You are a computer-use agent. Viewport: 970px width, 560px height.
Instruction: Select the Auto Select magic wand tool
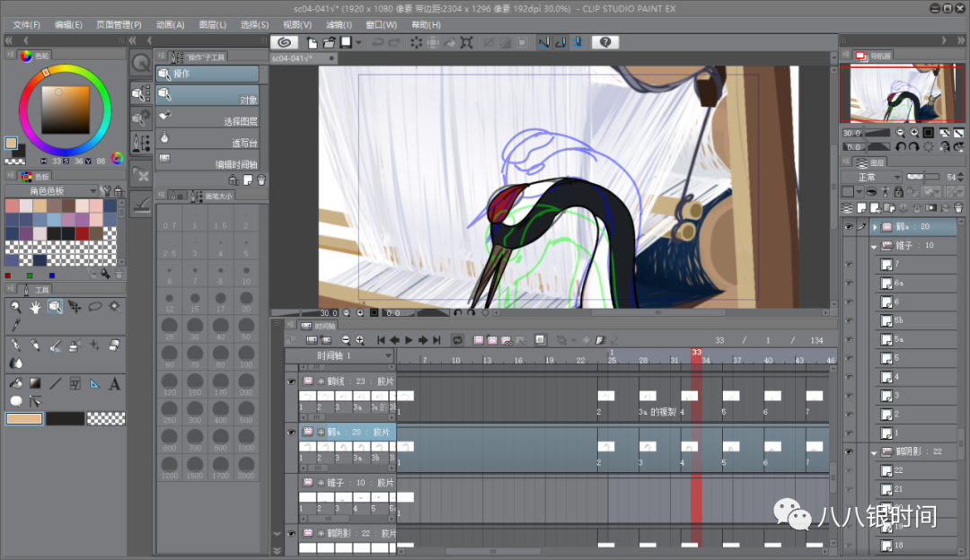click(x=114, y=307)
